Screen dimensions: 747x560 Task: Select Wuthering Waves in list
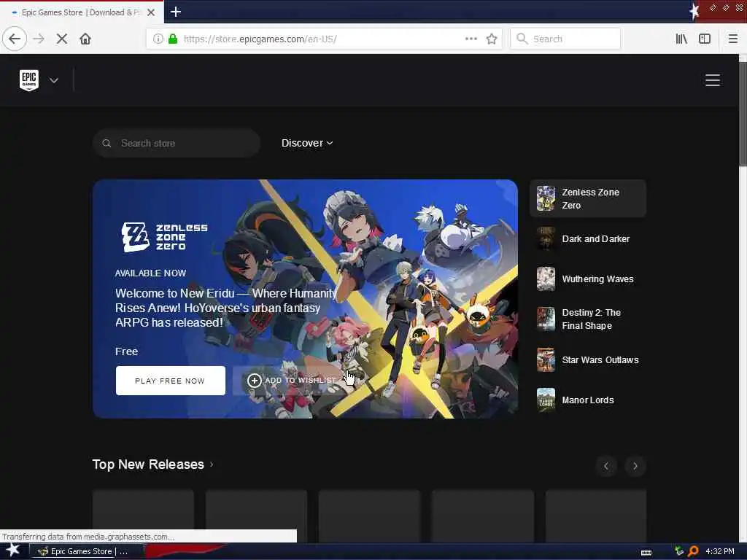[588, 279]
